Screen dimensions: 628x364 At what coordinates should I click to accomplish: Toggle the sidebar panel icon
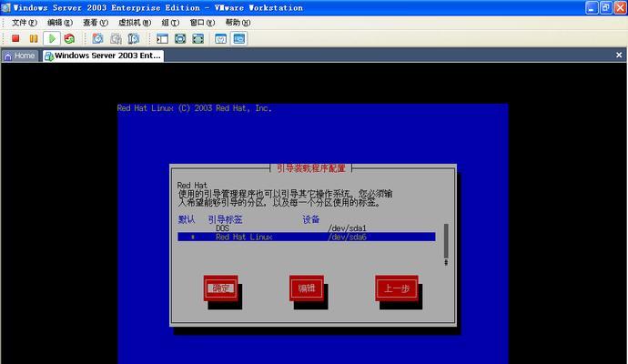(x=162, y=38)
